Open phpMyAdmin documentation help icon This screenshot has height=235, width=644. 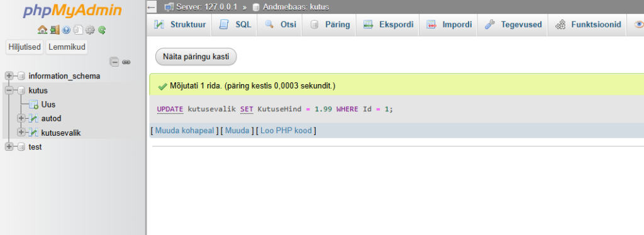[x=66, y=30]
